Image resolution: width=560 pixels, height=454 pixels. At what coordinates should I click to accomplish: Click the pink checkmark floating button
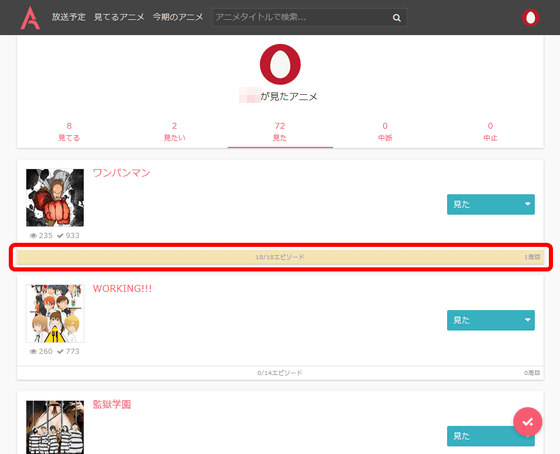(528, 422)
